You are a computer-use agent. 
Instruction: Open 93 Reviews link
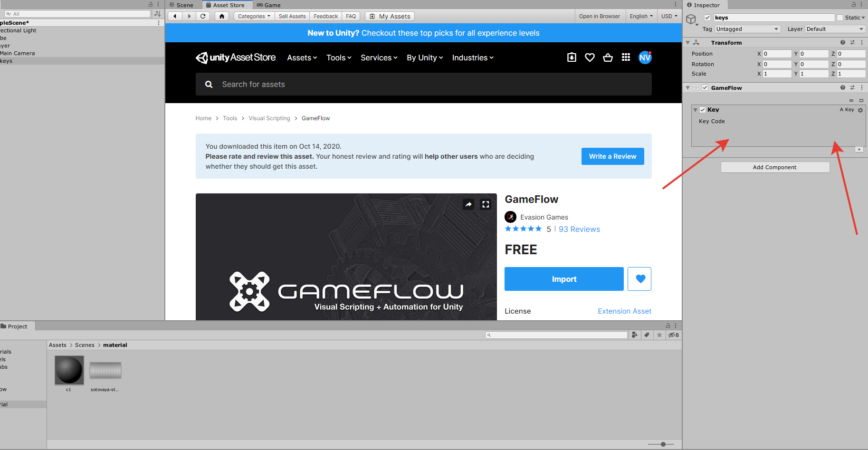579,229
